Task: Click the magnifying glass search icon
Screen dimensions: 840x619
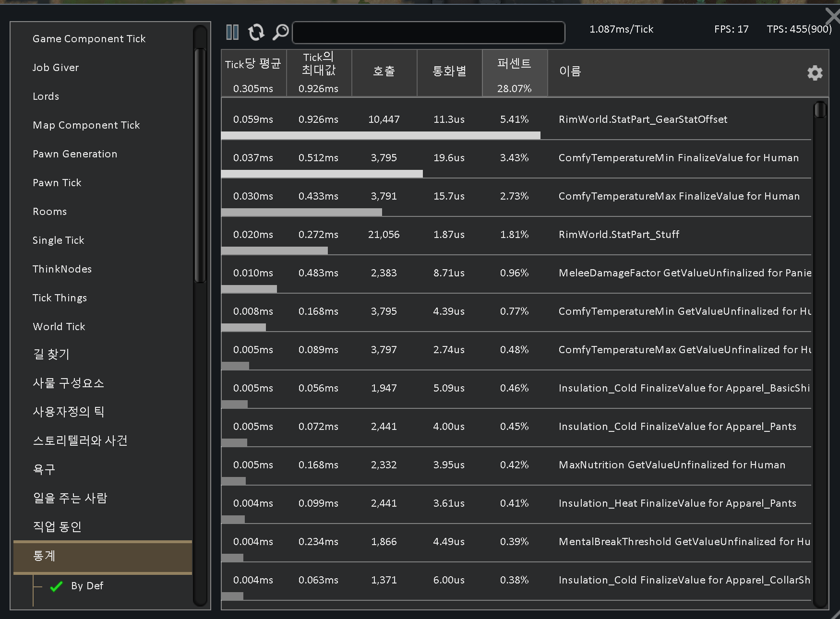Action: [x=281, y=32]
